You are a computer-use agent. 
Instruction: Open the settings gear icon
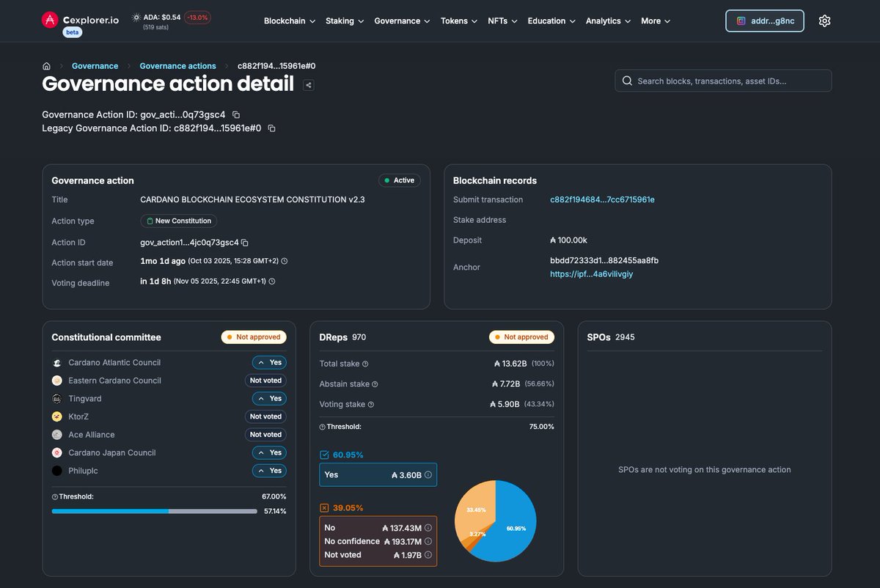(824, 21)
